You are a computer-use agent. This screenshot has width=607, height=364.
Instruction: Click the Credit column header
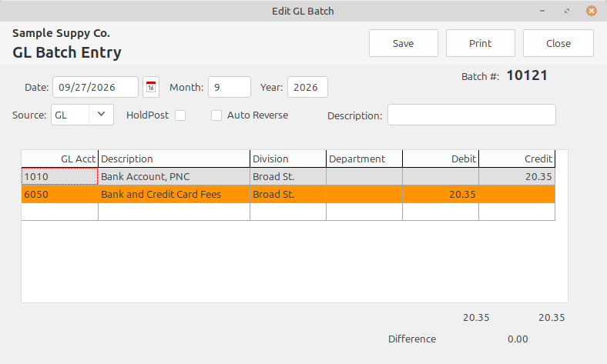pyautogui.click(x=517, y=159)
